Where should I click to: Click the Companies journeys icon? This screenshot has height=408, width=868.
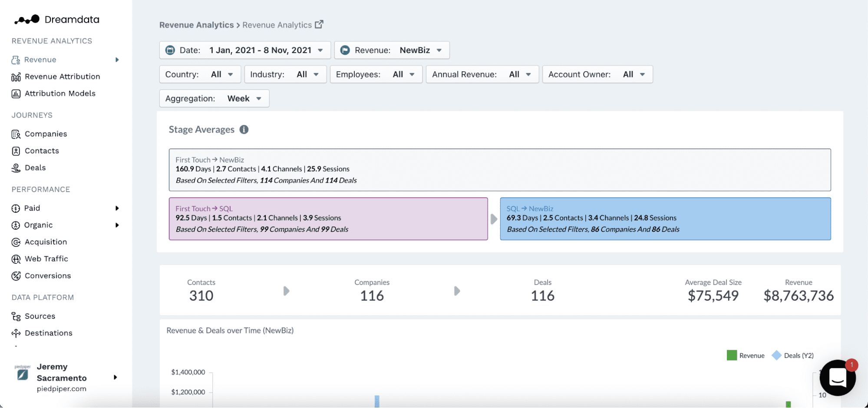point(16,133)
